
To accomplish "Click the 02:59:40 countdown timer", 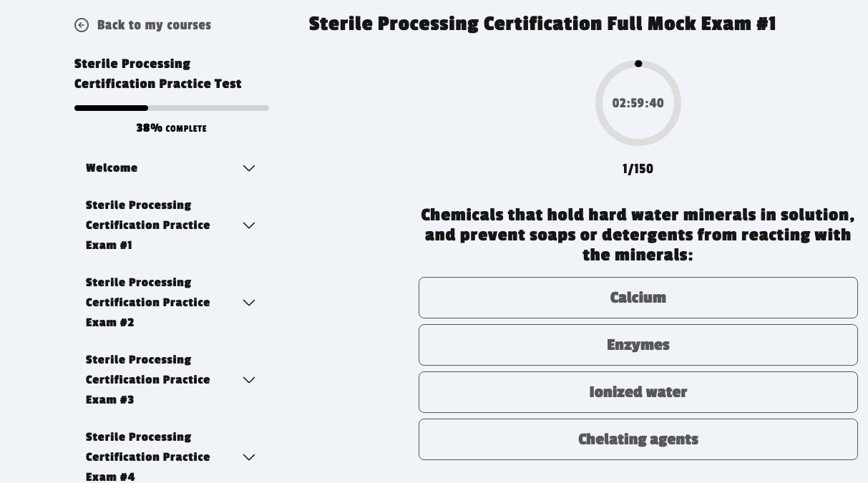I will click(638, 103).
